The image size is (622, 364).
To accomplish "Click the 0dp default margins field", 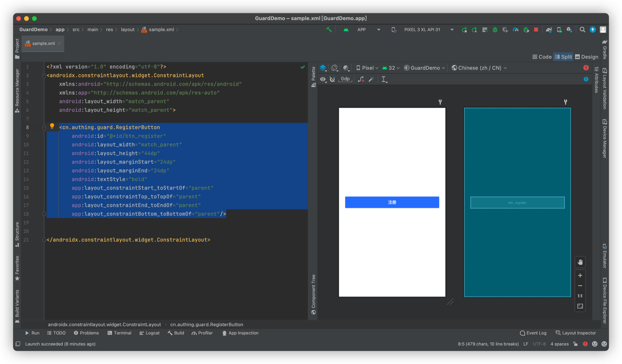I will (x=345, y=79).
